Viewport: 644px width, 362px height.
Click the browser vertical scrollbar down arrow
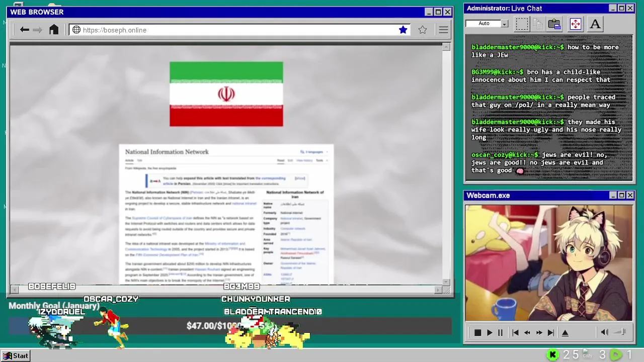point(446,282)
